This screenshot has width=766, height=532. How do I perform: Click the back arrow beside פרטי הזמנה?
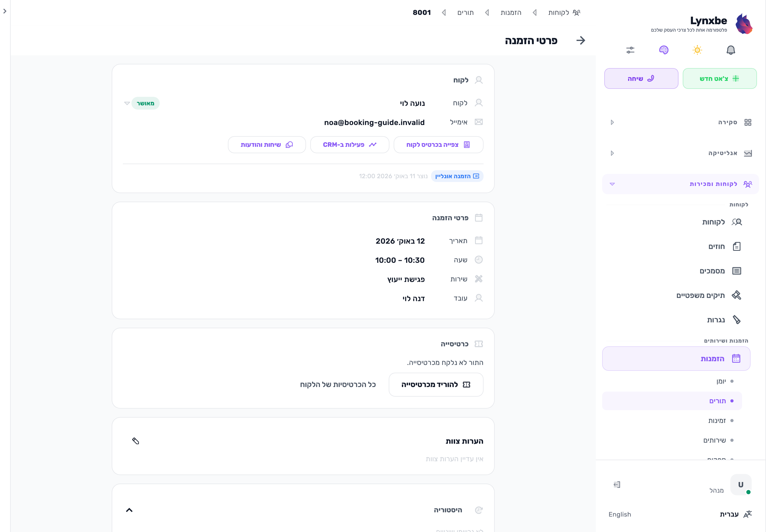(581, 40)
